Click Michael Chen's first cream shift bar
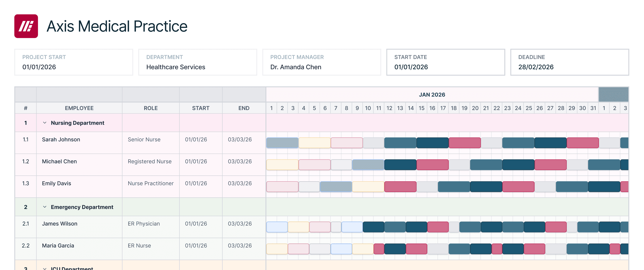The width and height of the screenshot is (644, 270). [x=282, y=165]
